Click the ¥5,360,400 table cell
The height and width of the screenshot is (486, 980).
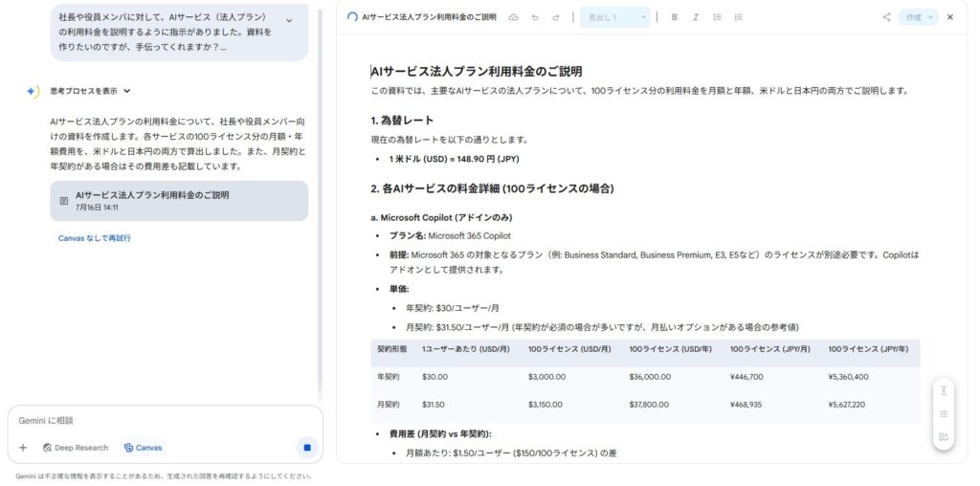[x=848, y=377]
